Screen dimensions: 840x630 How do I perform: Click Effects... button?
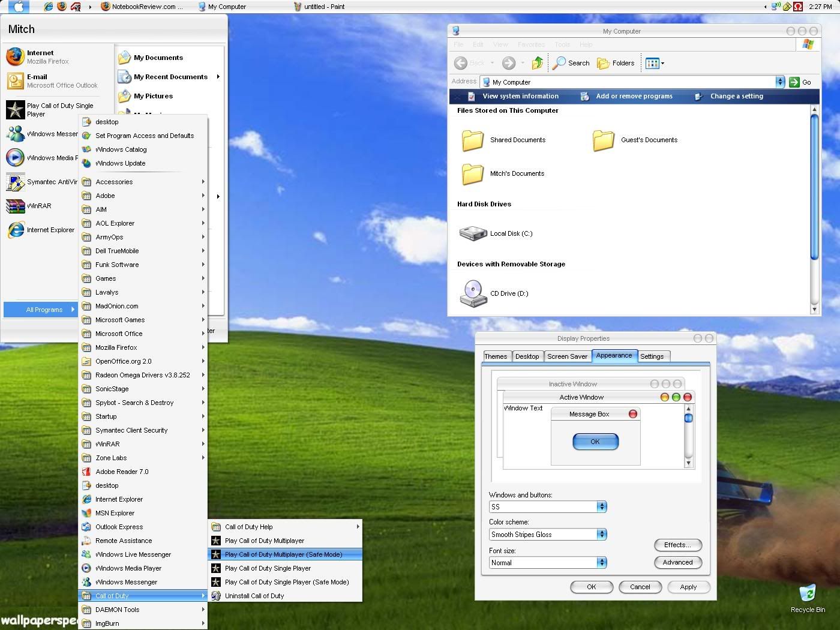[678, 545]
